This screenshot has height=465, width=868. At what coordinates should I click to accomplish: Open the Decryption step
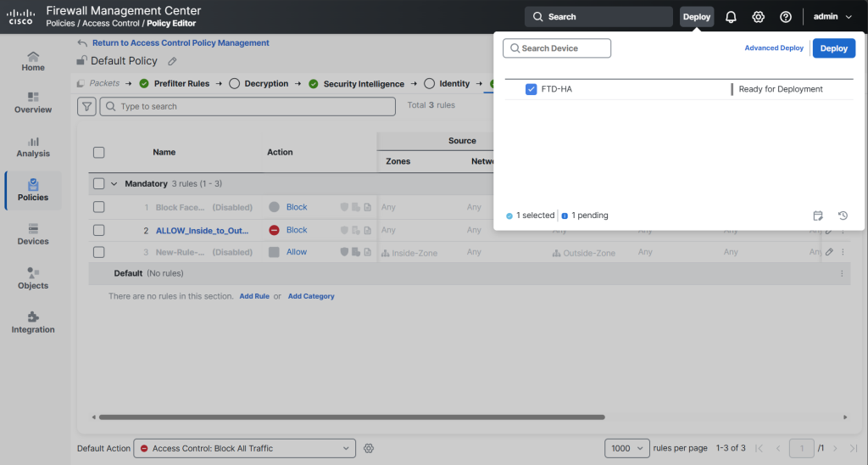pos(266,84)
